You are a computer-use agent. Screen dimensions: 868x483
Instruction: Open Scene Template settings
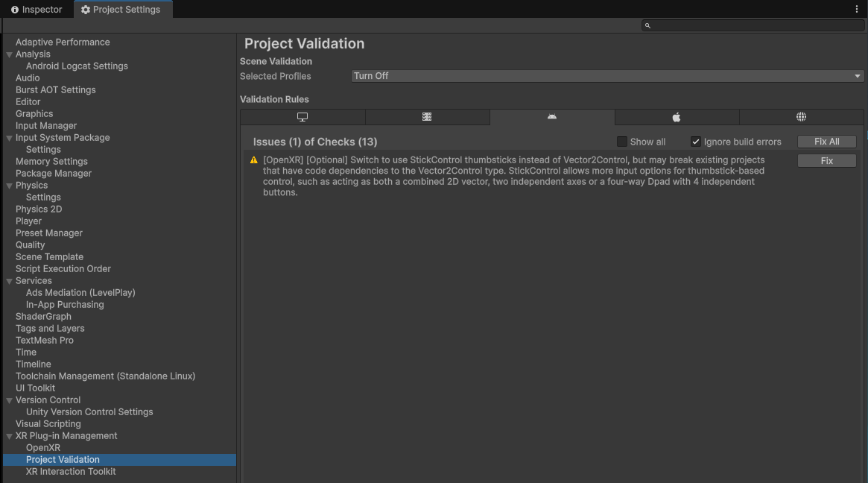click(49, 257)
